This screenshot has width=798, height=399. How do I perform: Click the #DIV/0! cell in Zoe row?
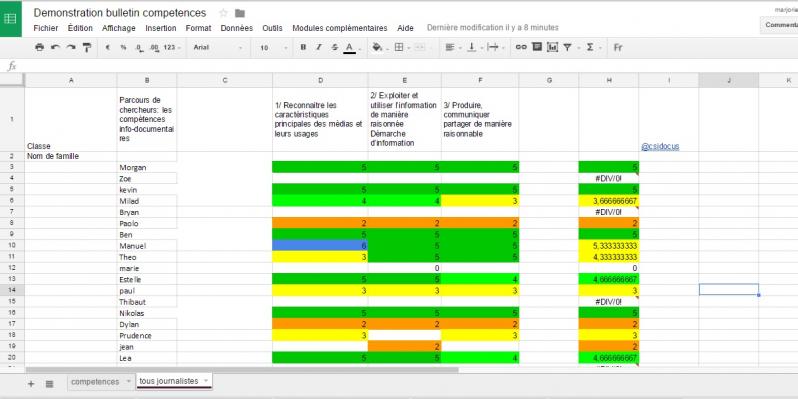609,178
